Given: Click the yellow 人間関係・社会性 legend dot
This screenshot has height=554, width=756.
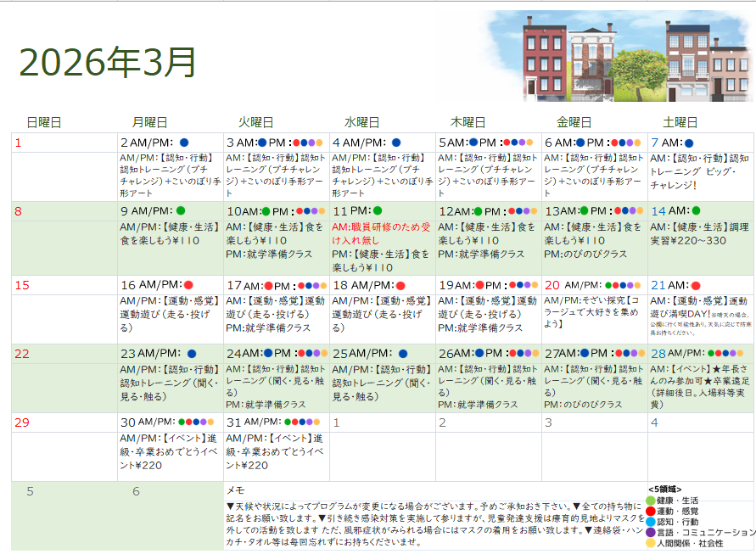Looking at the screenshot, I should pos(649,543).
